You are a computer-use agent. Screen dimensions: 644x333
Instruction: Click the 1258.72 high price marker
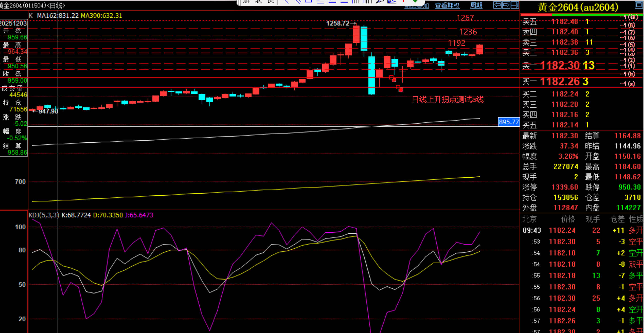[338, 23]
